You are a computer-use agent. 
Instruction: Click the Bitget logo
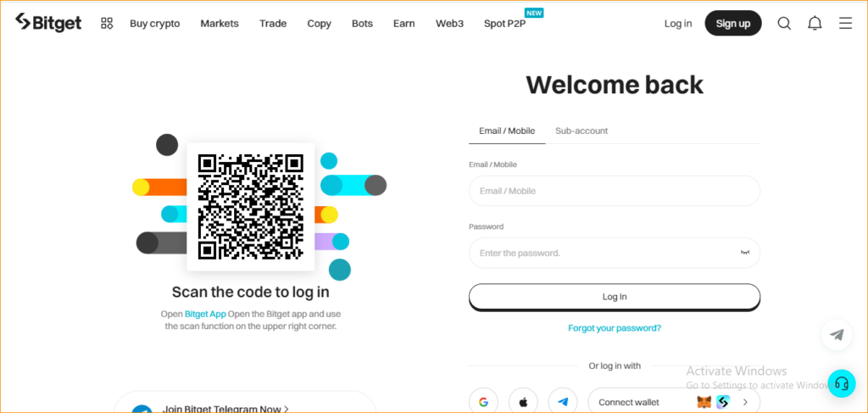coord(48,23)
